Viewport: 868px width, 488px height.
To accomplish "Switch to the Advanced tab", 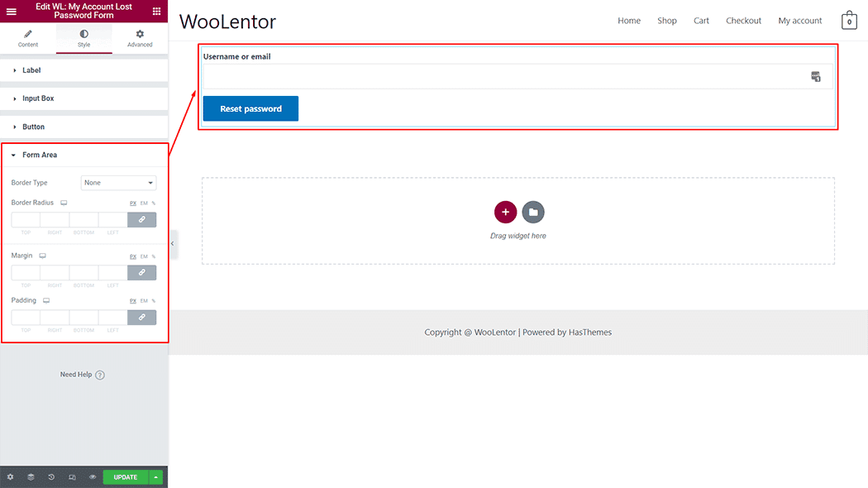I will click(140, 38).
